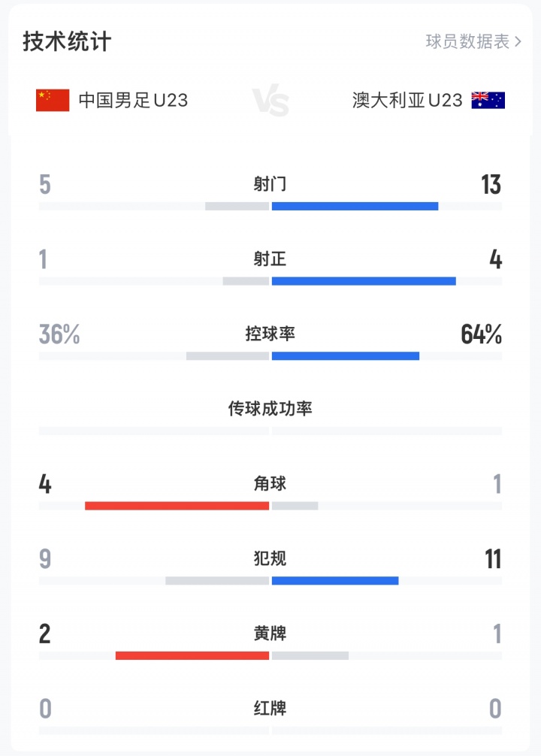
Task: Expand the chevron next to 球员数据表
Action: [518, 41]
